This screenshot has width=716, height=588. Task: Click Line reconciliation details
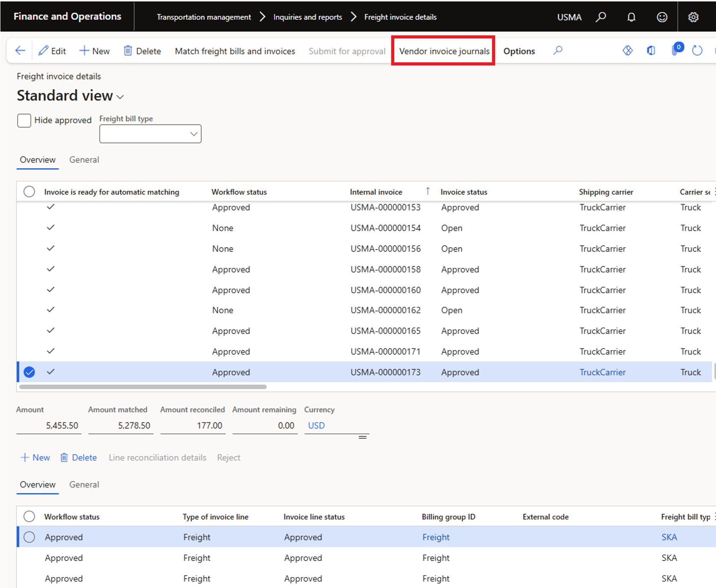point(157,457)
